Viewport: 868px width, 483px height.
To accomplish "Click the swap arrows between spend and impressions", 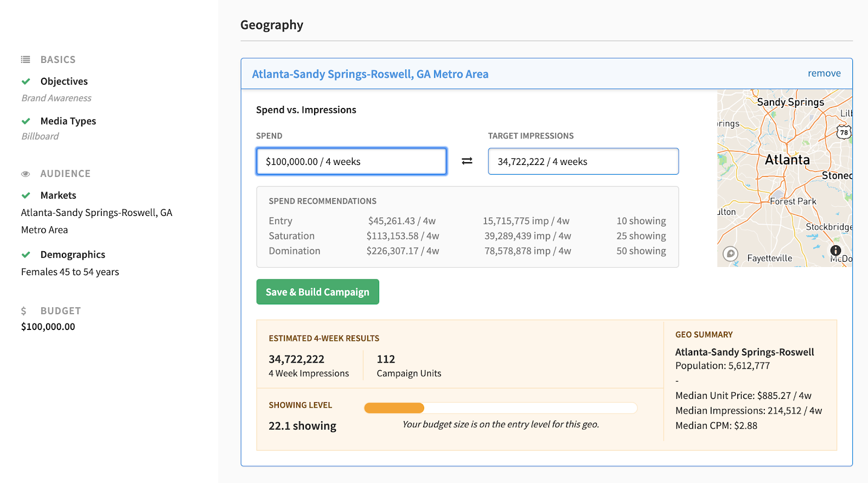I will click(467, 161).
